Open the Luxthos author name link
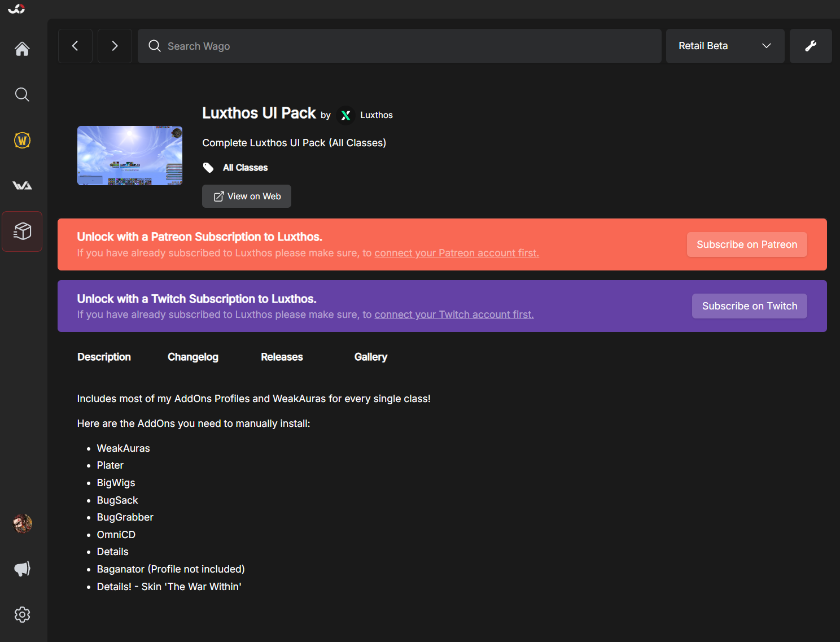 click(377, 115)
